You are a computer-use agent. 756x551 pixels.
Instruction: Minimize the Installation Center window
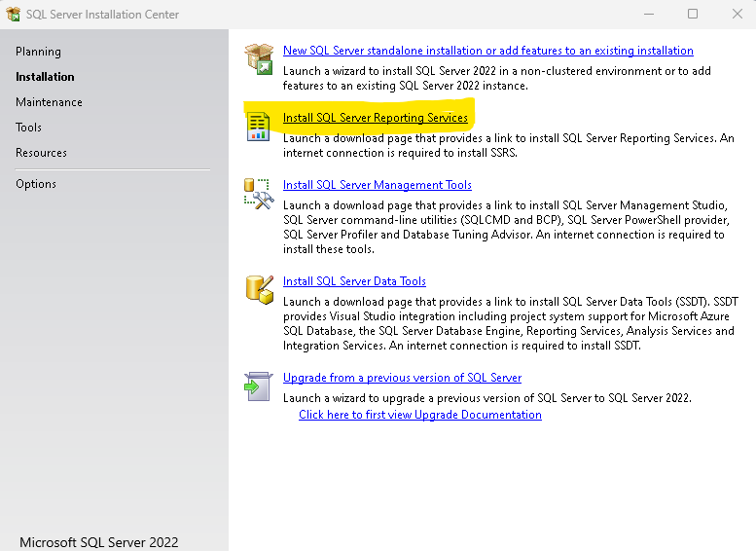[649, 14]
